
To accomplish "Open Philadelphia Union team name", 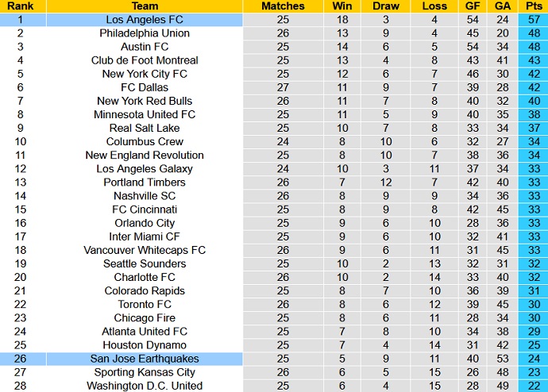I will [145, 33].
